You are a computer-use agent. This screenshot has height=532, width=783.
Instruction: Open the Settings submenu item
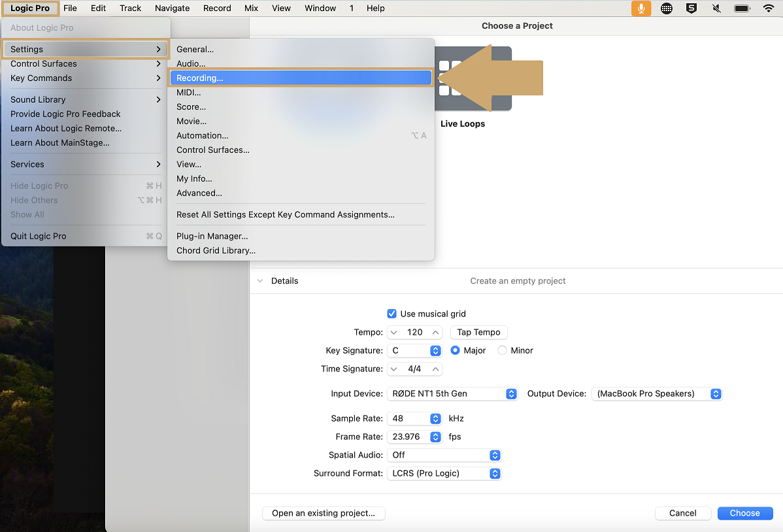[x=85, y=50]
